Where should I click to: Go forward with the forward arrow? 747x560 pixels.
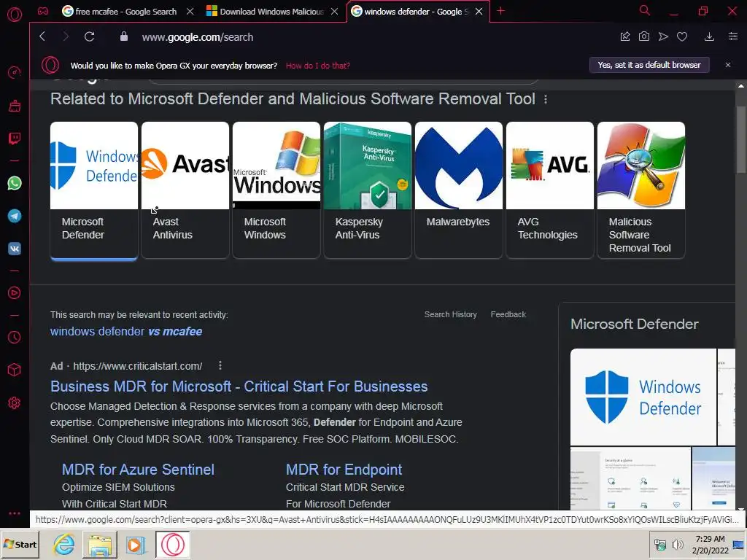point(66,36)
